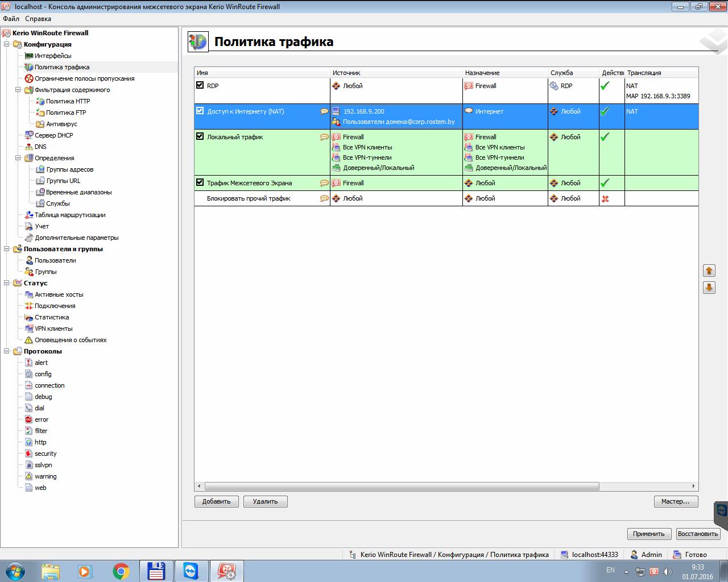Click the Политика FTP icon
The width and height of the screenshot is (728, 582).
click(40, 113)
